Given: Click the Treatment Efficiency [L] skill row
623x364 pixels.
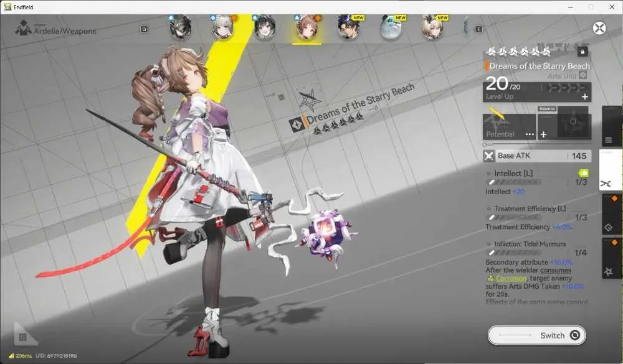Looking at the screenshot, I should pos(537,213).
